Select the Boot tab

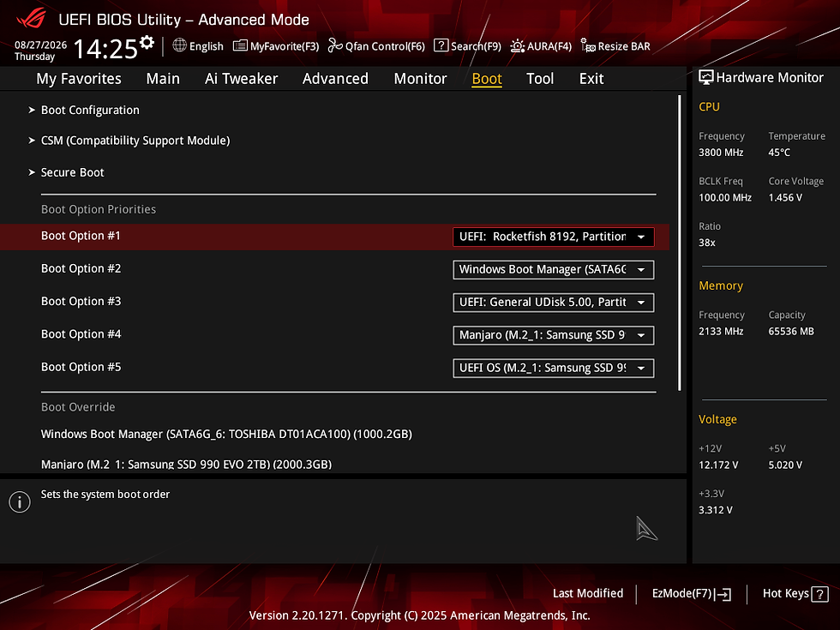(x=487, y=79)
